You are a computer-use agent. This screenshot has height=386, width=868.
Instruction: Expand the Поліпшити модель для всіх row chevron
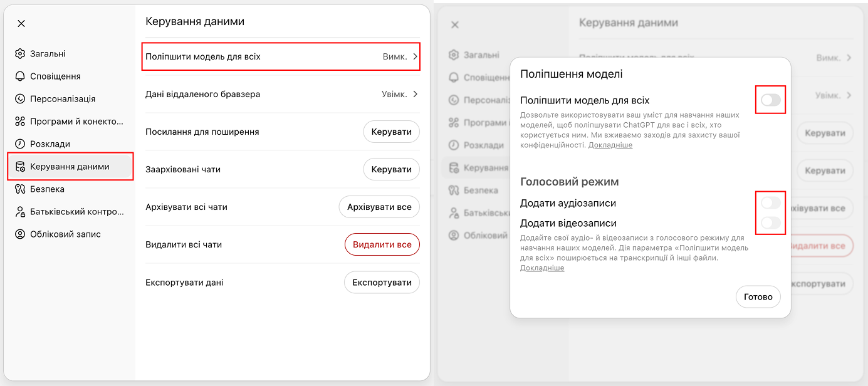coord(414,56)
